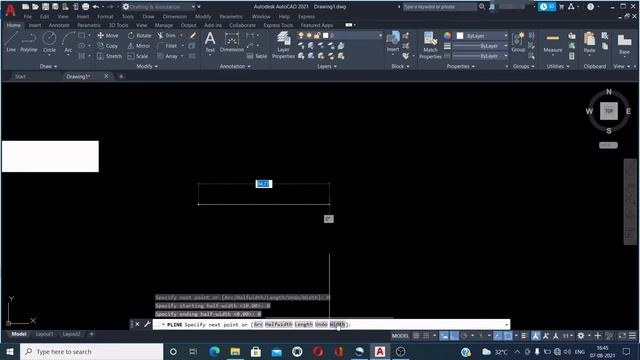Choose Length option in command line
The height and width of the screenshot is (360, 640).
[303, 324]
